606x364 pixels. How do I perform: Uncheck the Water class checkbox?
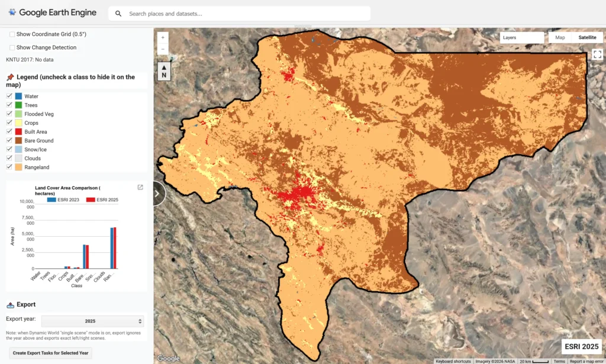pyautogui.click(x=9, y=96)
